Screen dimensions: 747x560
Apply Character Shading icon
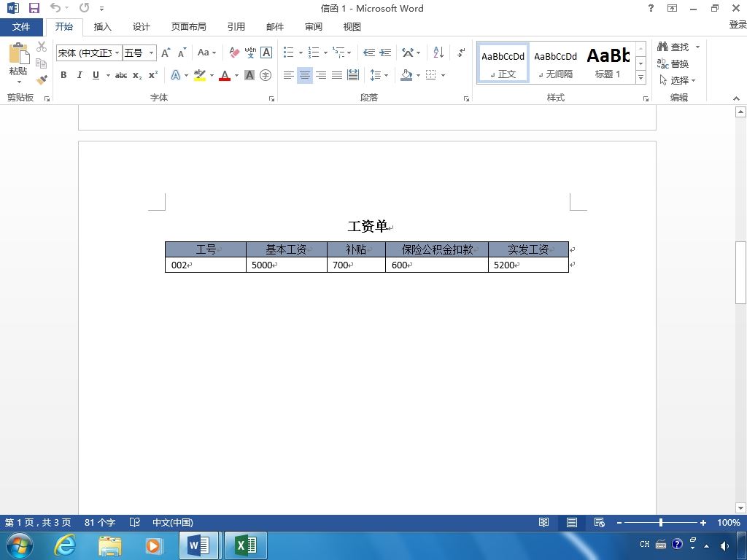tap(249, 75)
